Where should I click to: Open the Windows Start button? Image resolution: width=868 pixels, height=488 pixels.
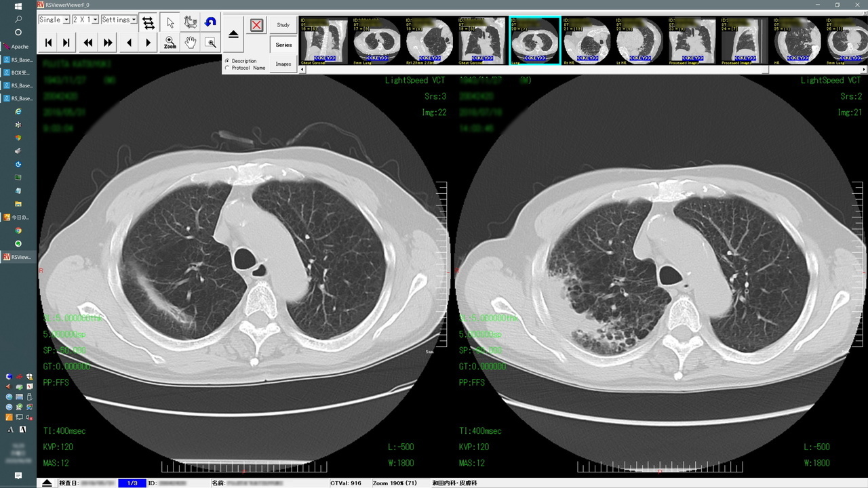click(18, 6)
